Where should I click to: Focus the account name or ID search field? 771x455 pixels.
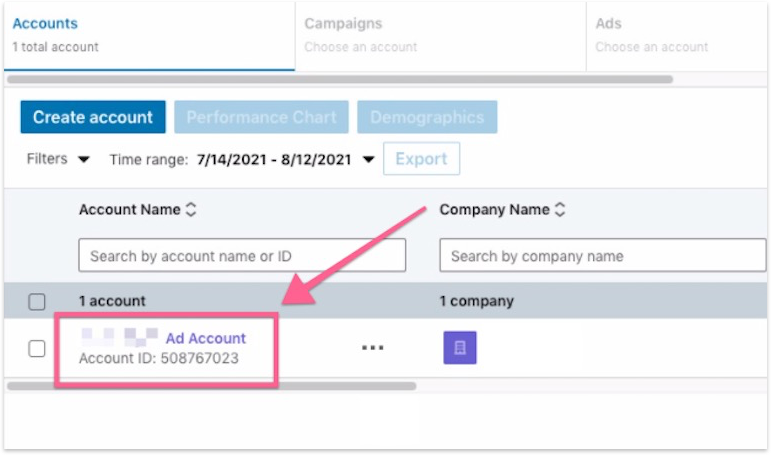click(x=242, y=256)
